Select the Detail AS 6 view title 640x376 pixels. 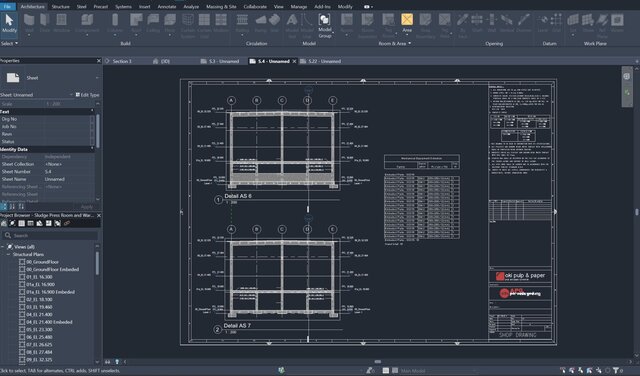(238, 196)
